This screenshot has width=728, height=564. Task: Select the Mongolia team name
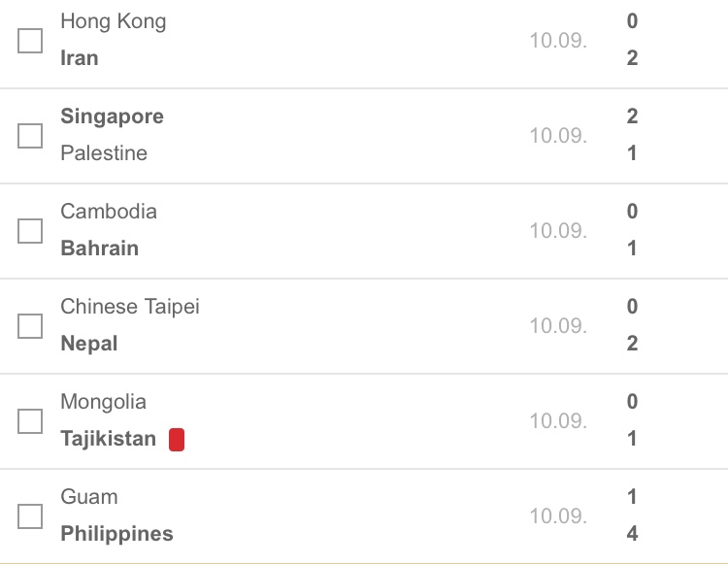pyautogui.click(x=103, y=403)
